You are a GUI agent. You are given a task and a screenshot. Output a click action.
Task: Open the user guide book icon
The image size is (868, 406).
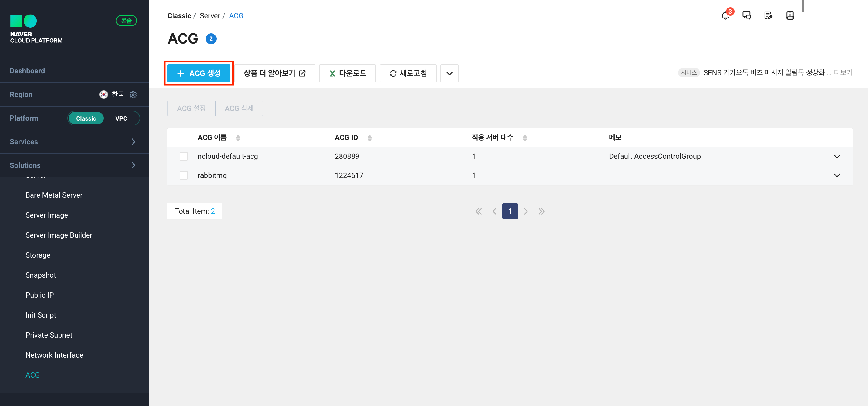point(789,15)
